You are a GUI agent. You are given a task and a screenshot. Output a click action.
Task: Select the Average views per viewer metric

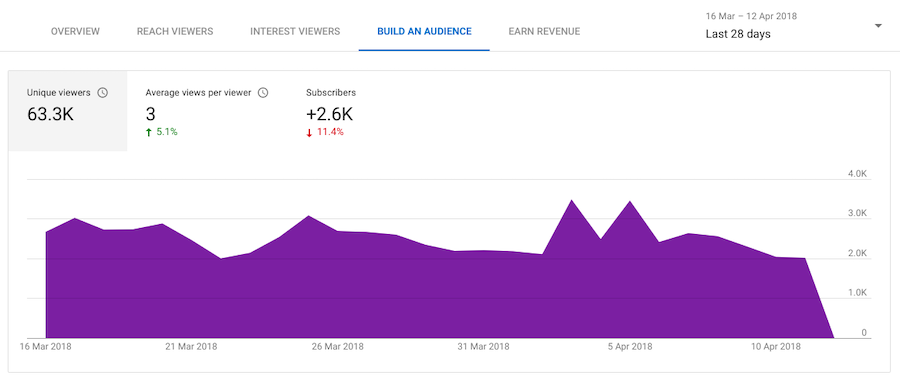[x=207, y=111]
